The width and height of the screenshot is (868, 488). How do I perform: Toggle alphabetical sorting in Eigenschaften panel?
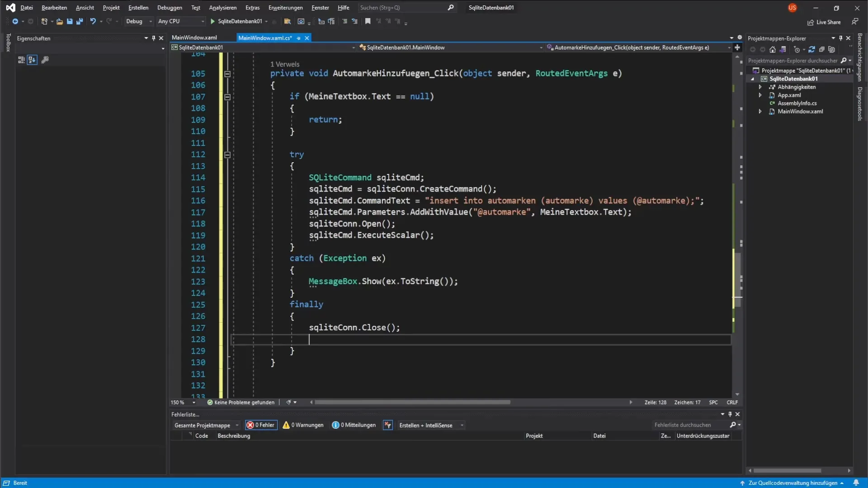pos(32,60)
